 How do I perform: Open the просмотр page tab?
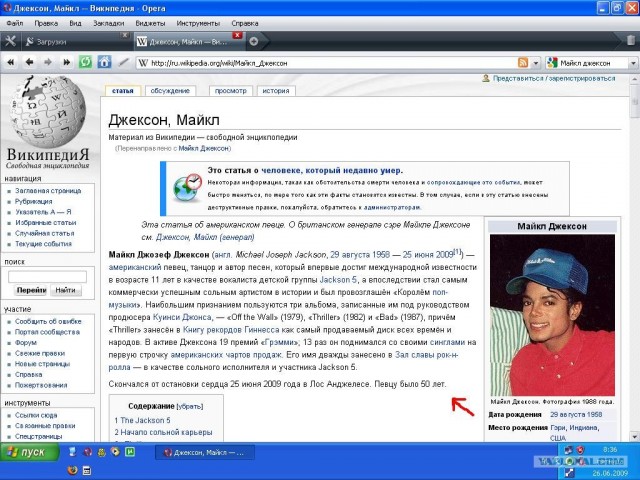coord(231,91)
